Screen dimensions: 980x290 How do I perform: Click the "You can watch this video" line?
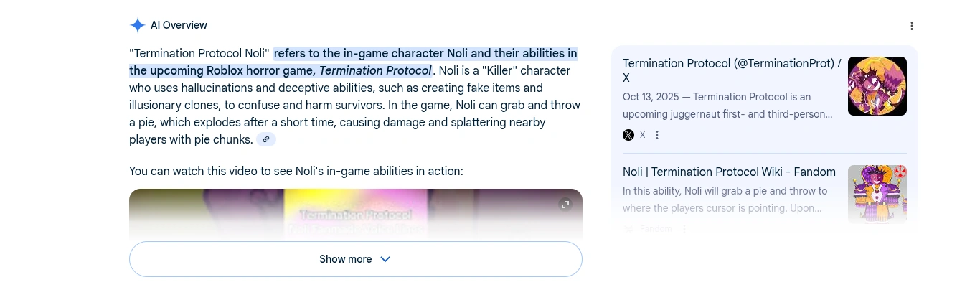coord(296,171)
